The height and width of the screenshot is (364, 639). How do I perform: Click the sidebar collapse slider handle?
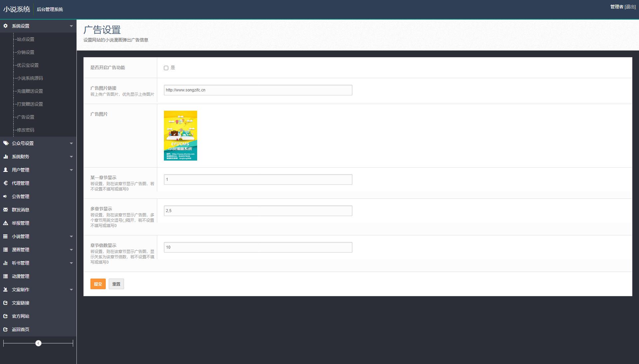point(39,343)
